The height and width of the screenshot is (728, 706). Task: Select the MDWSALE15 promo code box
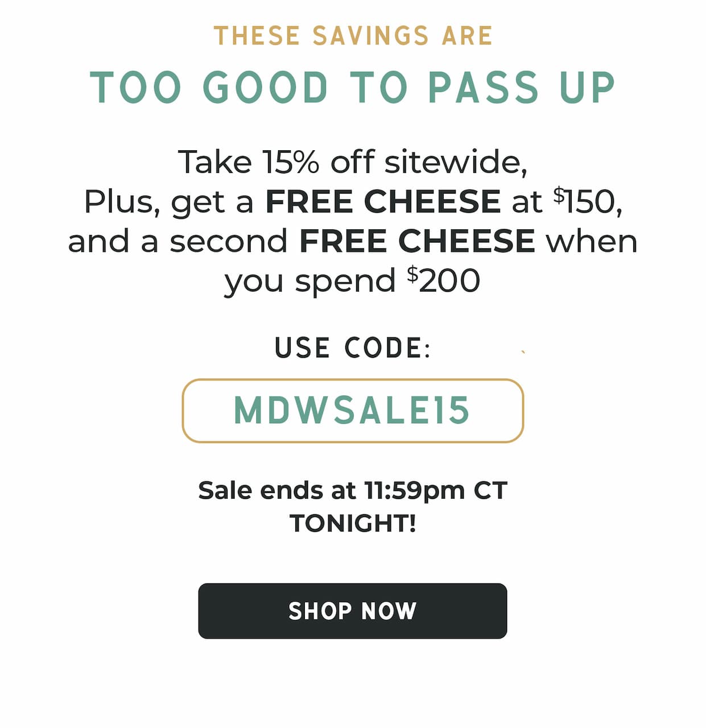tap(353, 411)
